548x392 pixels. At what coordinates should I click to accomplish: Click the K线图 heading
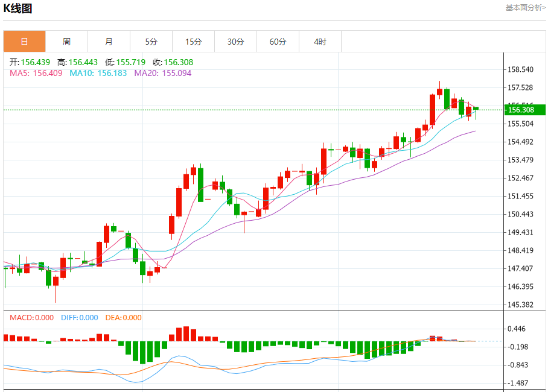(18, 8)
